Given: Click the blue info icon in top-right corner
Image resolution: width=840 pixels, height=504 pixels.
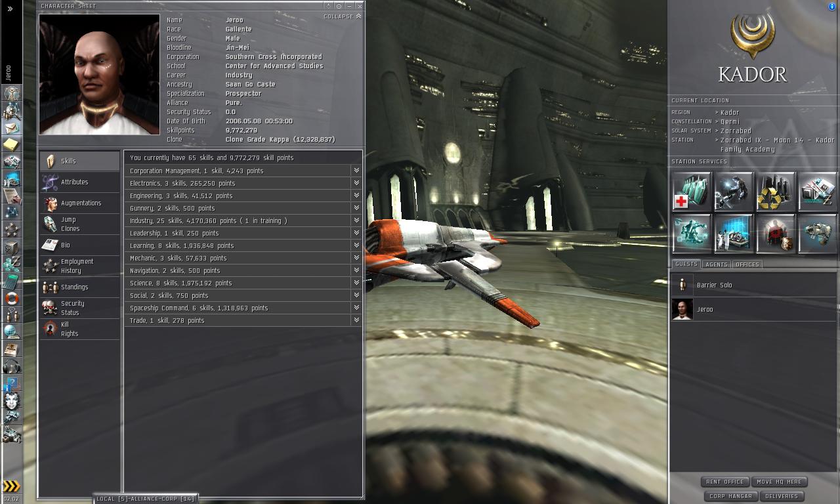Looking at the screenshot, I should click(x=833, y=7).
